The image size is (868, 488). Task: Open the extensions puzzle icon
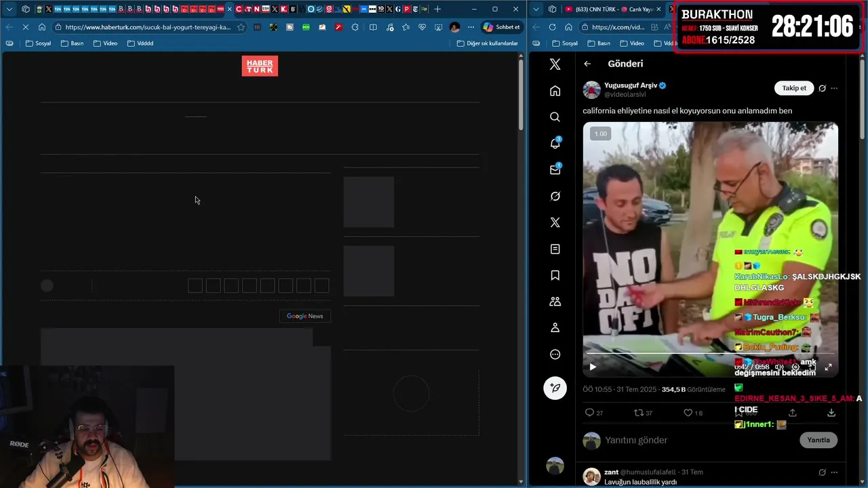point(355,27)
